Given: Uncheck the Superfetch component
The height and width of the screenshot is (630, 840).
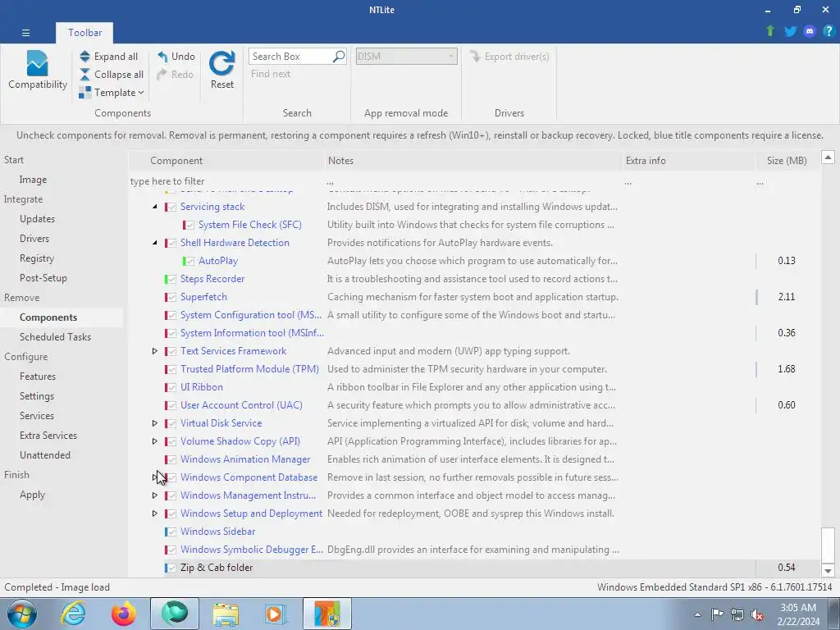Looking at the screenshot, I should coord(171,297).
